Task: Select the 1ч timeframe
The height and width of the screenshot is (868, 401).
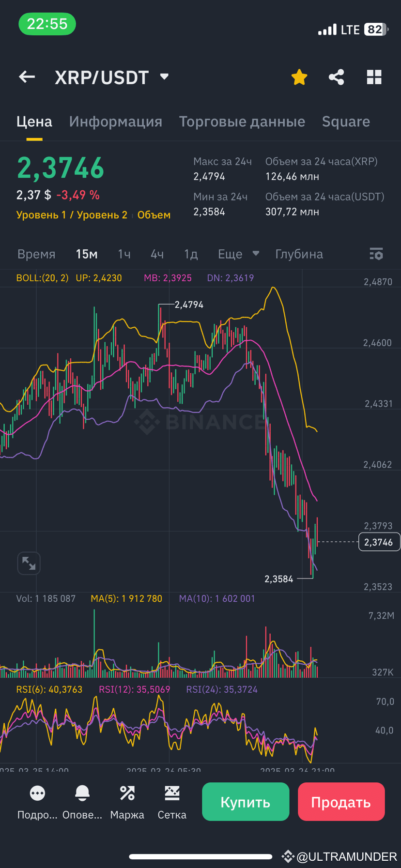Action: click(124, 254)
